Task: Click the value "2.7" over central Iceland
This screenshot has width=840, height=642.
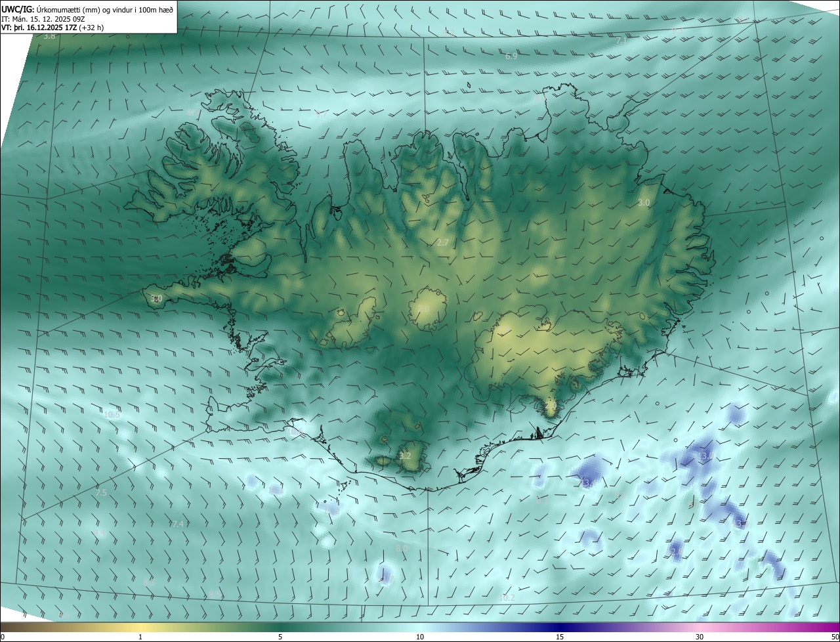Action: (x=443, y=243)
